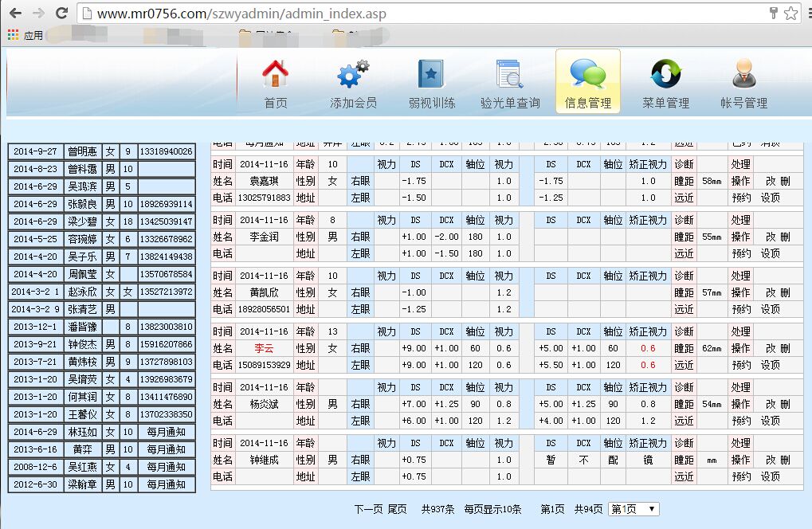812x529 pixels.
Task: Select 何其润 in the left list
Action: point(82,397)
